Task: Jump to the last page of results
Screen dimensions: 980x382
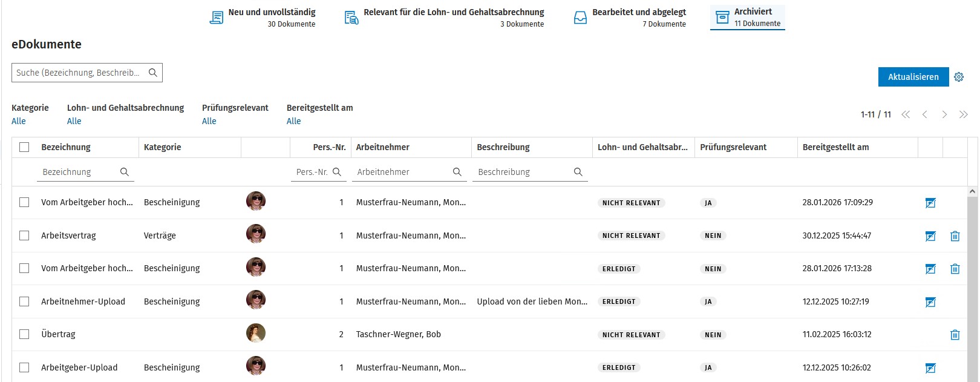Action: [x=964, y=114]
